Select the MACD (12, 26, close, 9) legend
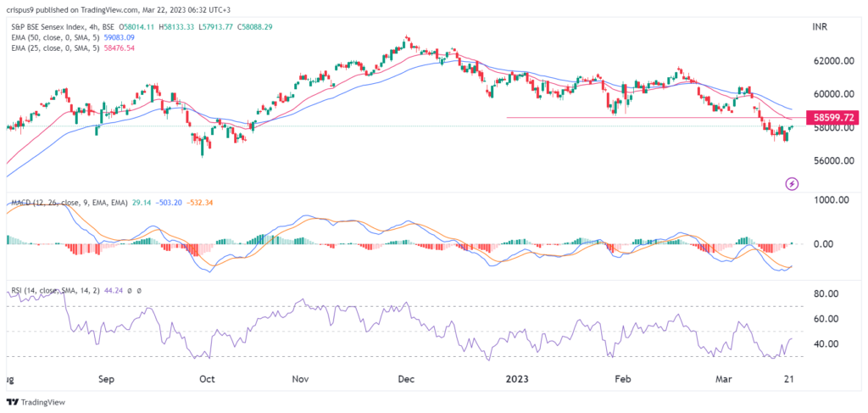 [x=68, y=204]
